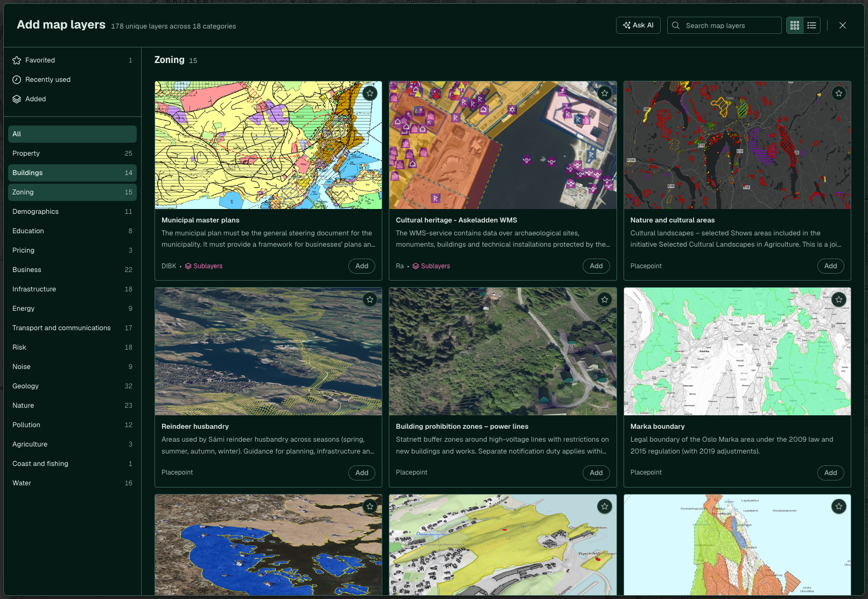This screenshot has height=599, width=868.
Task: Add the Marka boundary layer
Action: pyautogui.click(x=831, y=473)
